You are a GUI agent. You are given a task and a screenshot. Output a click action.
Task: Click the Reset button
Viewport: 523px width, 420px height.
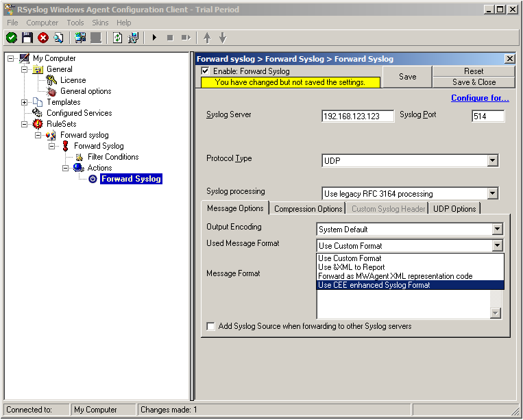click(x=474, y=71)
